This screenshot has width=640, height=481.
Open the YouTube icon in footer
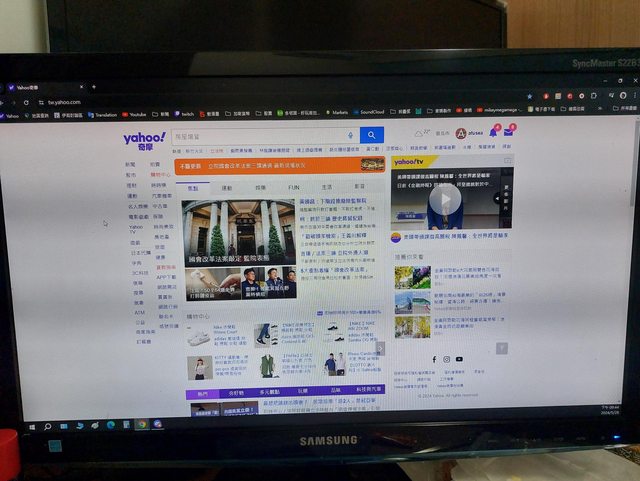[x=459, y=359]
